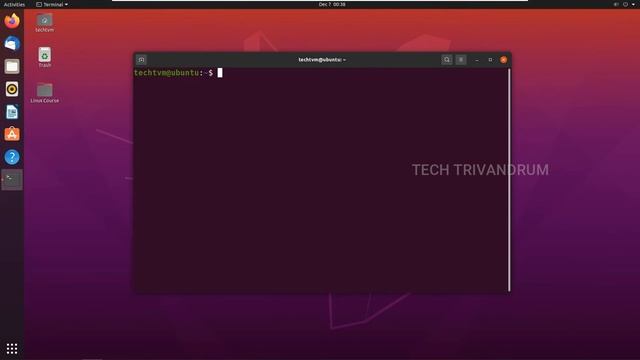Minimize the terminal window

click(x=477, y=60)
